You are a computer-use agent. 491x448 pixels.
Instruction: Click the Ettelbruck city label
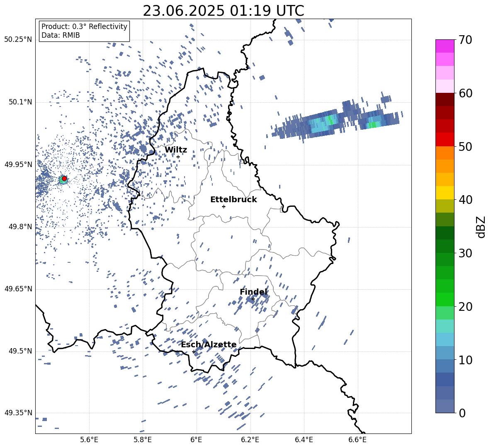(233, 200)
